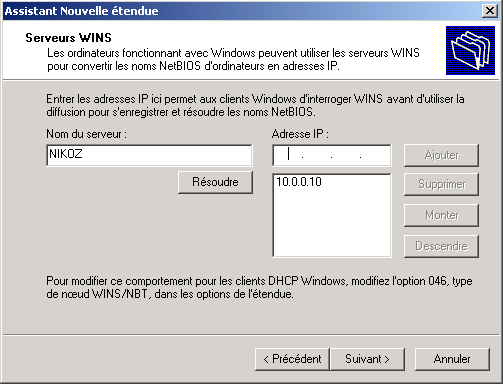Click the Adresse IP label

tap(300, 134)
